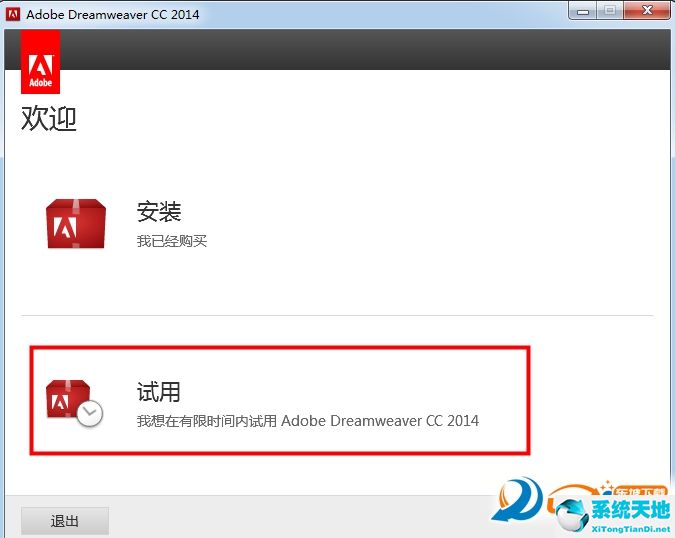
Task: Click the 欢迎 welcome heading
Action: pyautogui.click(x=49, y=119)
